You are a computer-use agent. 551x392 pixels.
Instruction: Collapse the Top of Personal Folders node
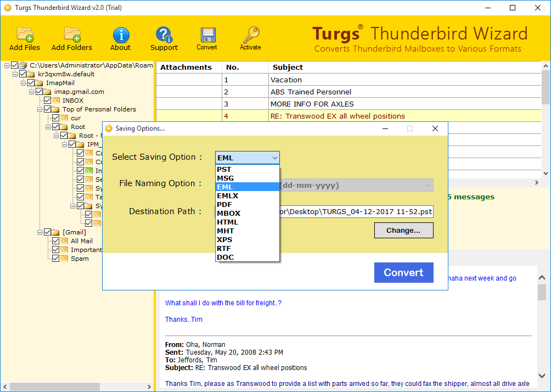tap(40, 110)
